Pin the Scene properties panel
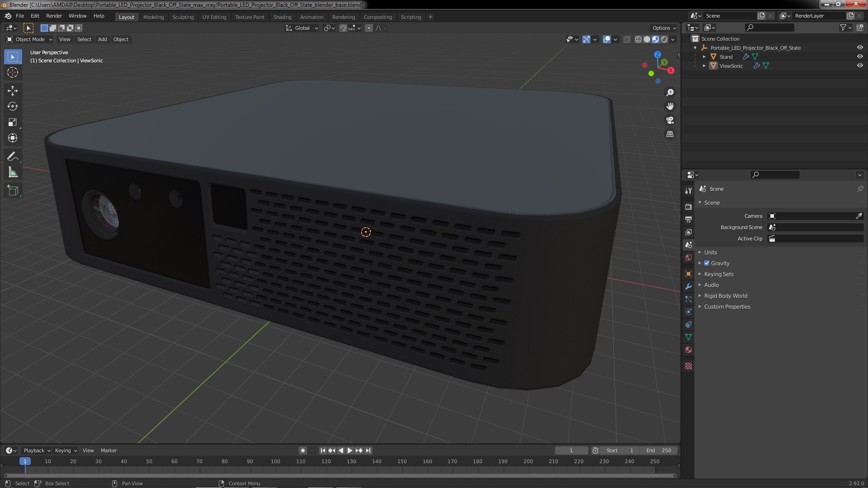Screen dimensions: 868x488 click(860, 189)
